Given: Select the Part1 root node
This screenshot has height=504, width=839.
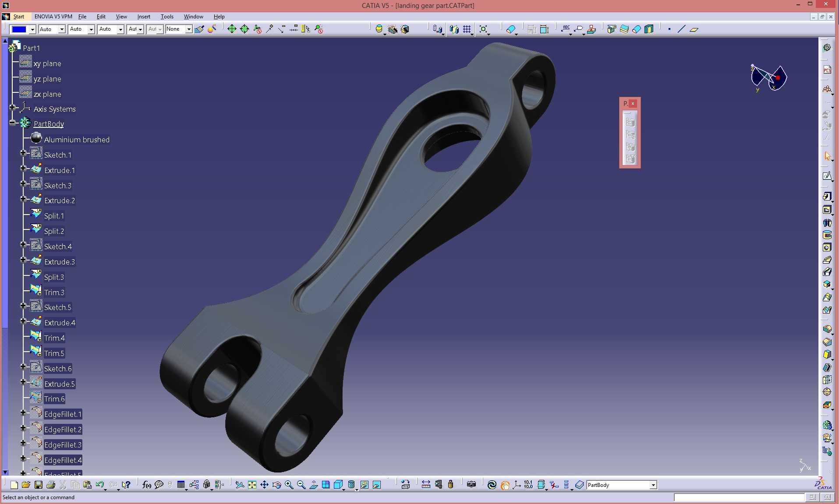Looking at the screenshot, I should tap(31, 48).
